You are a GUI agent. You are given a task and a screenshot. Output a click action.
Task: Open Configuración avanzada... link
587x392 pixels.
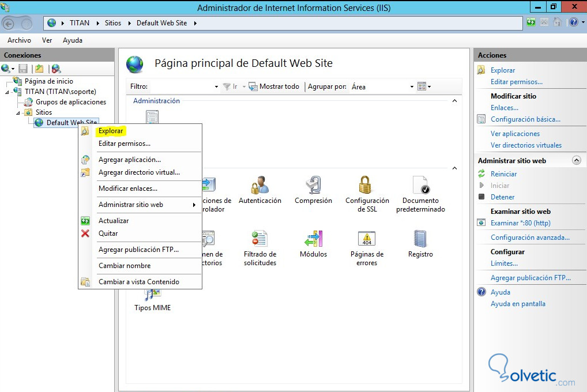click(530, 238)
